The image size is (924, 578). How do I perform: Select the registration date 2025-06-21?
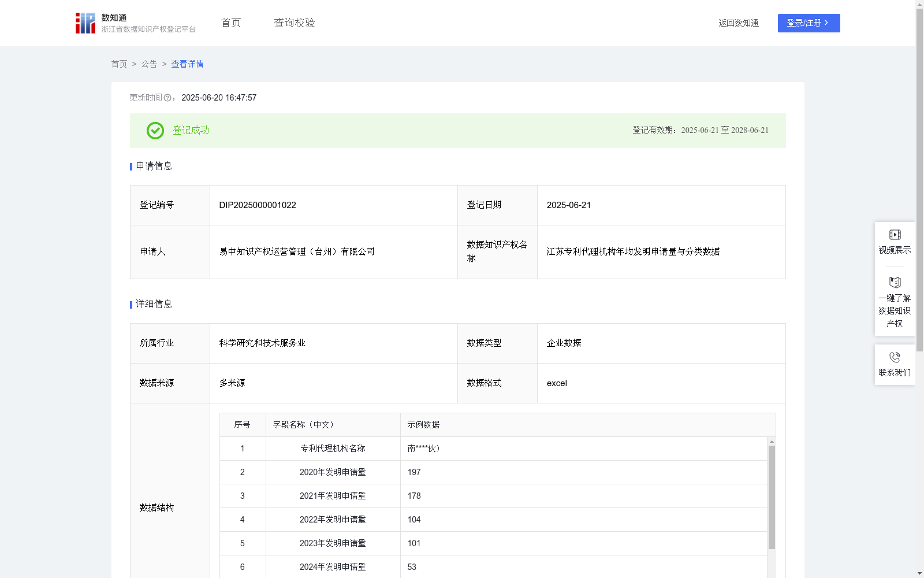tap(569, 205)
